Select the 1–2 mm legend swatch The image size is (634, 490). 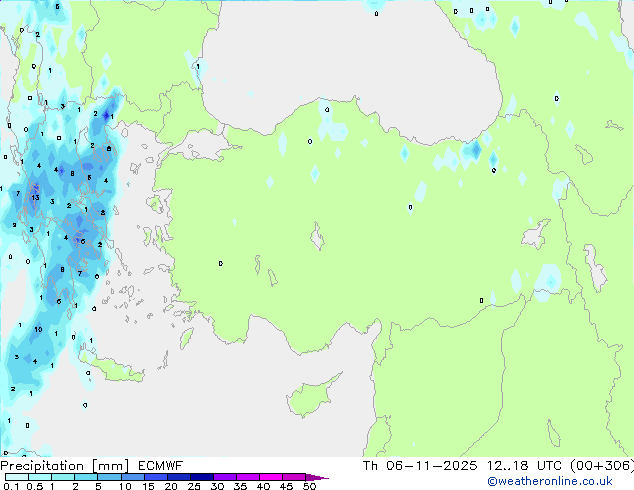(x=63, y=477)
